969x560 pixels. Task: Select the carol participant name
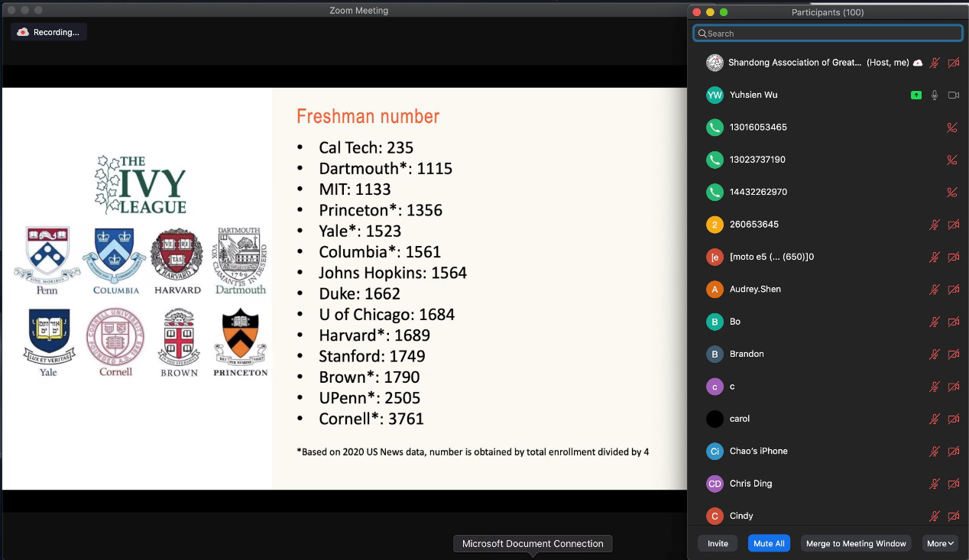pos(740,419)
